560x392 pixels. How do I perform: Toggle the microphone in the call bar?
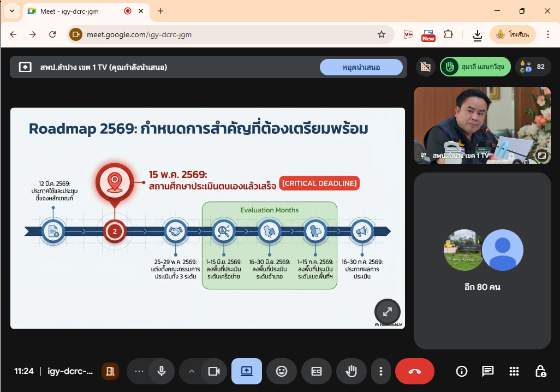coord(162,371)
